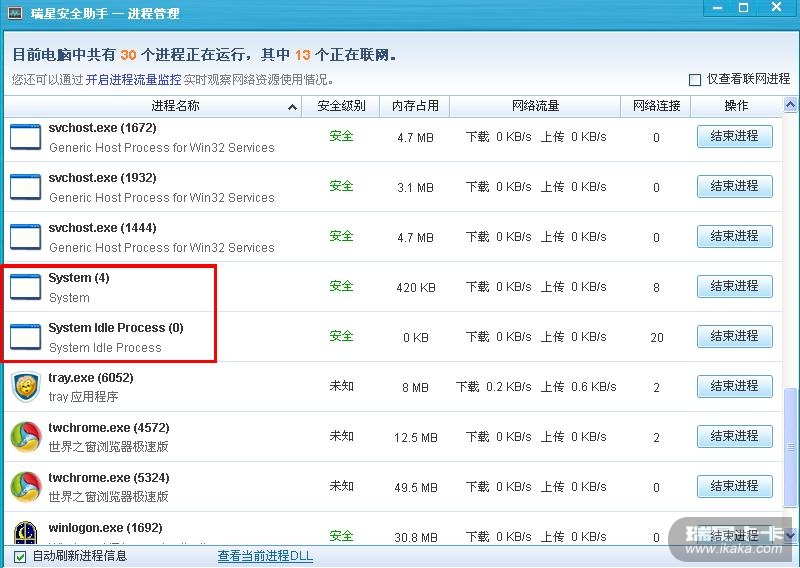The width and height of the screenshot is (800, 568).
Task: Select winlogon.exe (1692) process name
Action: 106,528
